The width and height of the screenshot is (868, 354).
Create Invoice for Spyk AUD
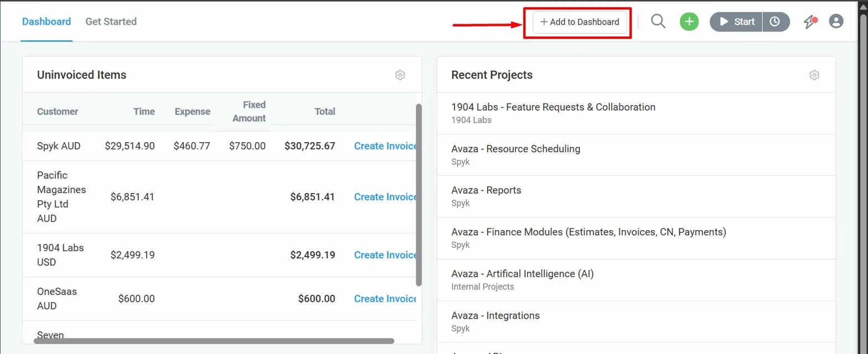tap(385, 146)
